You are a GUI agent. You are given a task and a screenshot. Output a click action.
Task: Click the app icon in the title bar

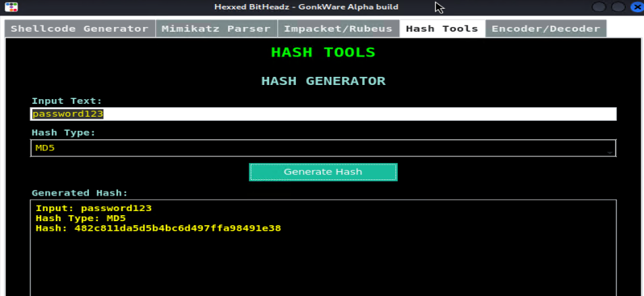[11, 7]
